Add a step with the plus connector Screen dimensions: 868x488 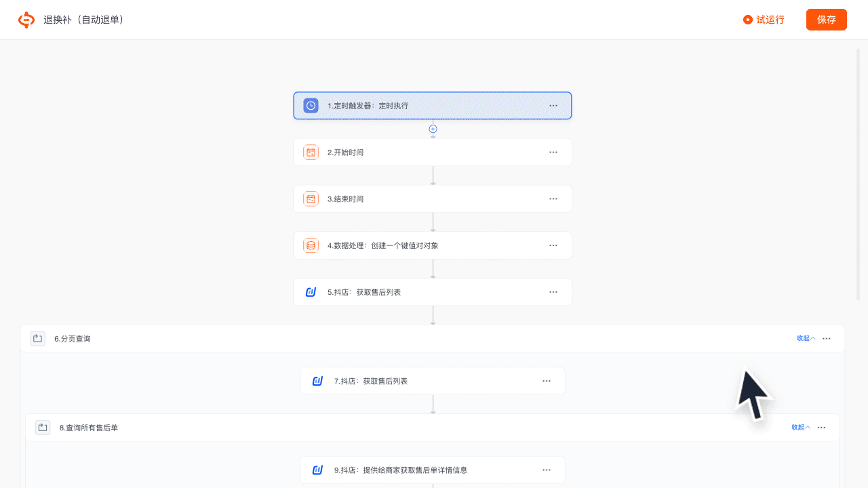coord(433,129)
